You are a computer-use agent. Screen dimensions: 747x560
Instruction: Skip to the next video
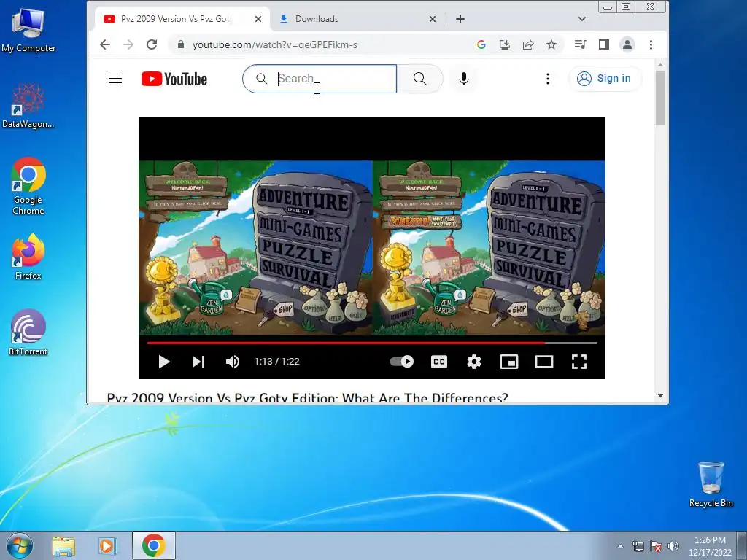tap(198, 362)
